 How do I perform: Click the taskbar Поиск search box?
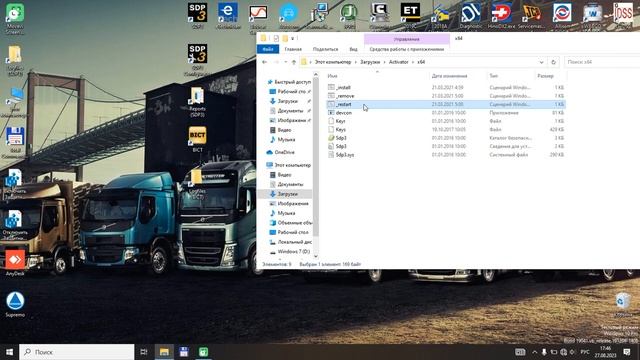coord(77,352)
